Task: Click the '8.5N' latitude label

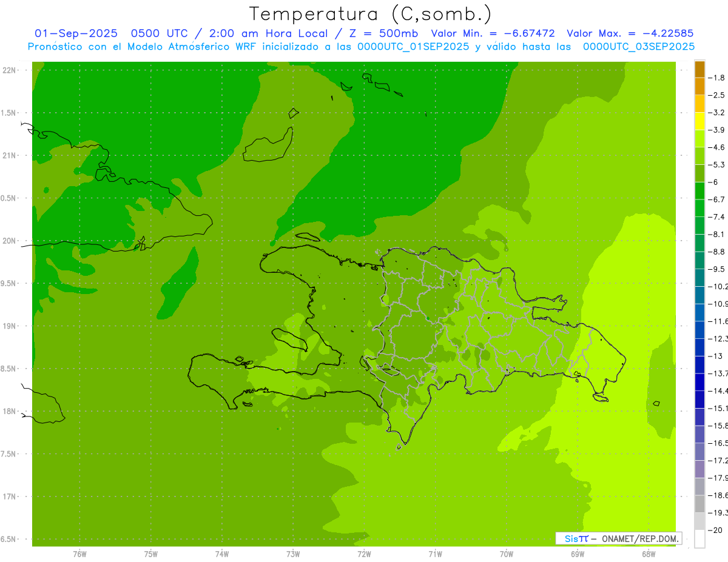Action: (9, 369)
